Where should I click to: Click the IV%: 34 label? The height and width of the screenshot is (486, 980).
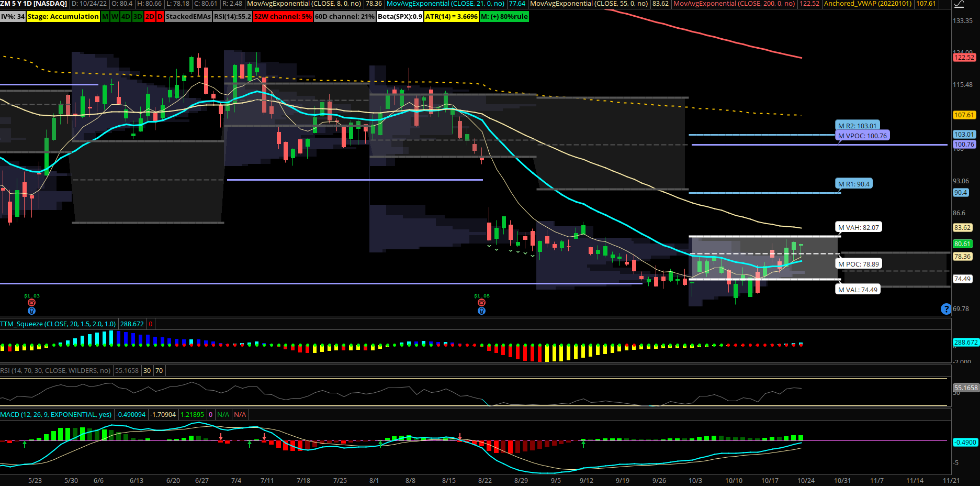coord(13,17)
